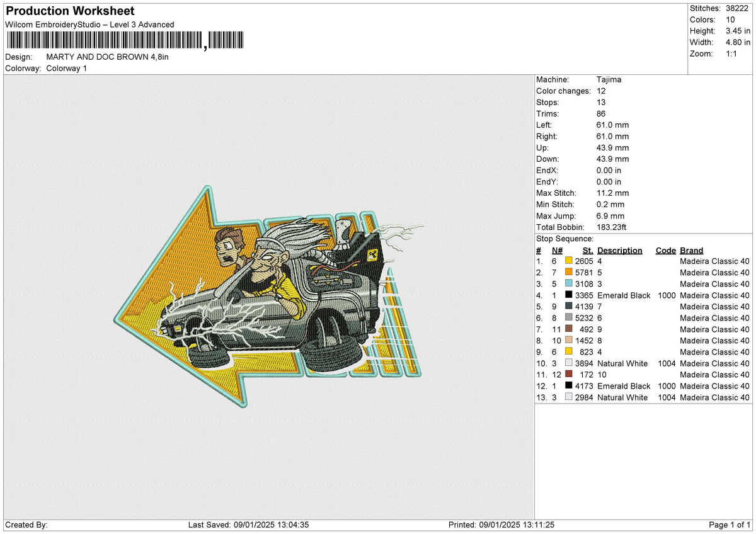Click code '1004' in stop row 10
756x534 pixels.
point(667,363)
